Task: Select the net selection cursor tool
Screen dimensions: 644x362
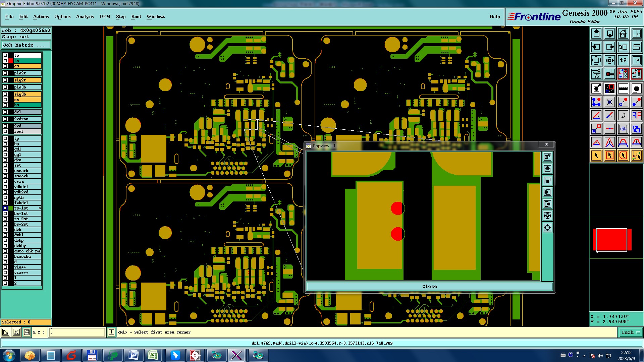Action: coord(636,156)
